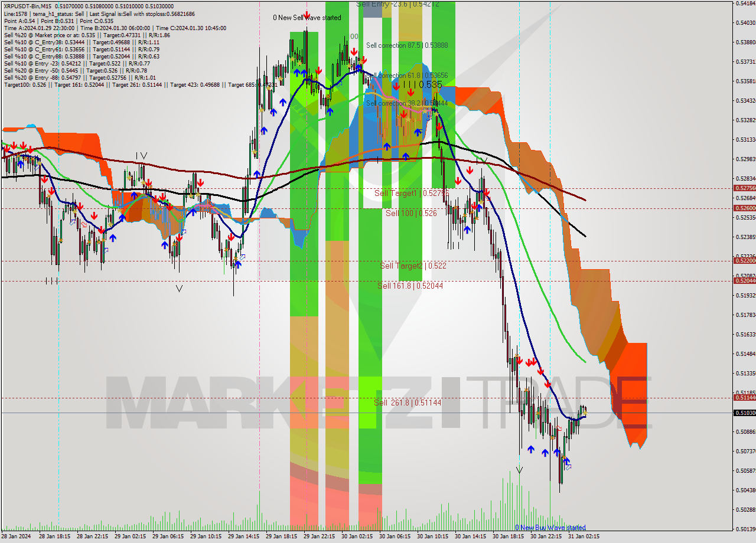Click the red 0.52600 price tag
Viewport: 756px width, 543px height.
coord(744,208)
